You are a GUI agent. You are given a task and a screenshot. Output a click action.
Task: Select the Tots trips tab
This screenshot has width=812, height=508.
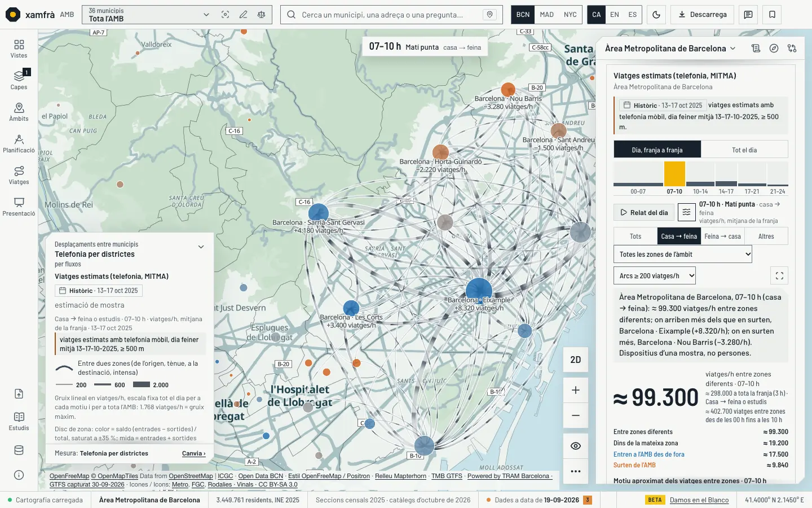(636, 237)
